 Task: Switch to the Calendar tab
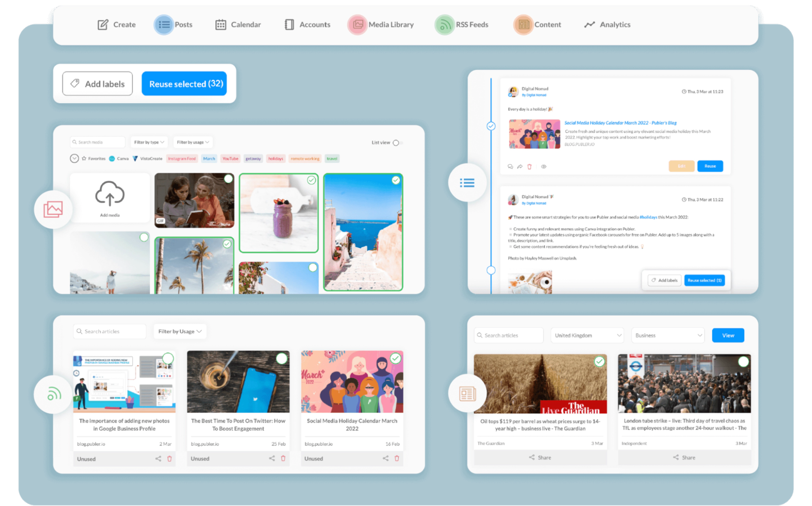238,25
